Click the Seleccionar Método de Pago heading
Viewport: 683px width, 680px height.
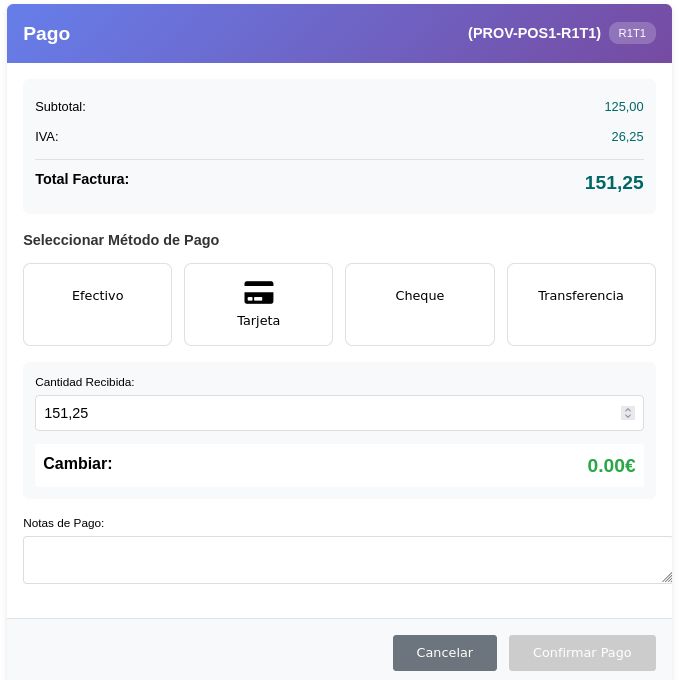tap(121, 240)
